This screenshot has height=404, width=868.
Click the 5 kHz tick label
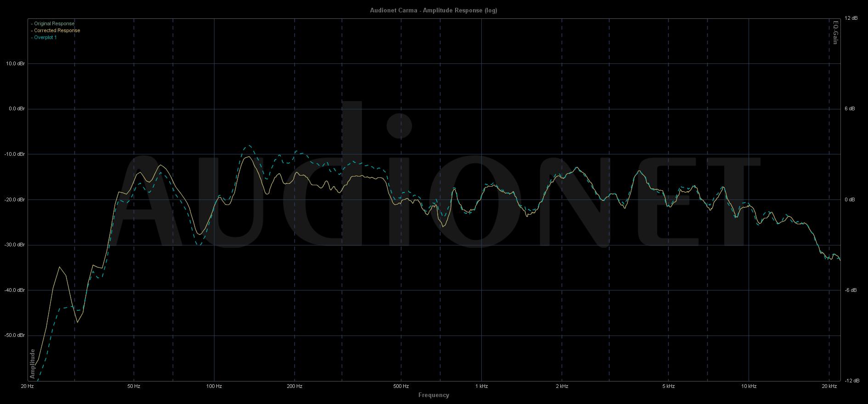pos(668,386)
